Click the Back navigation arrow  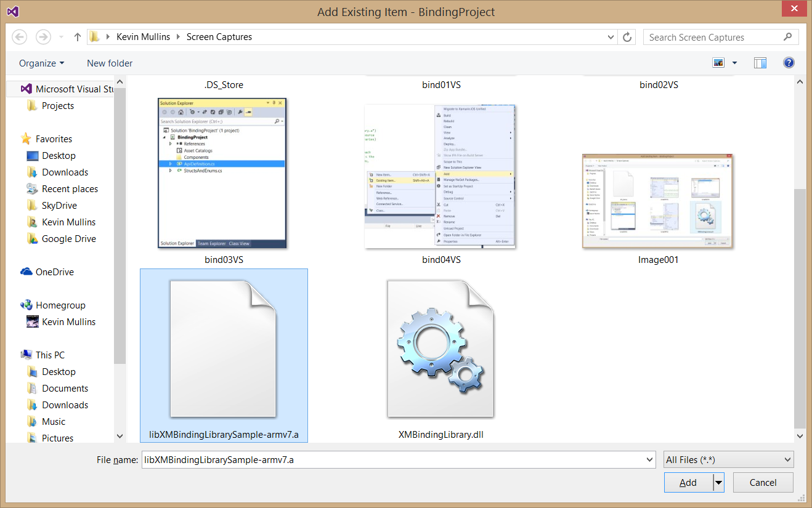point(19,37)
